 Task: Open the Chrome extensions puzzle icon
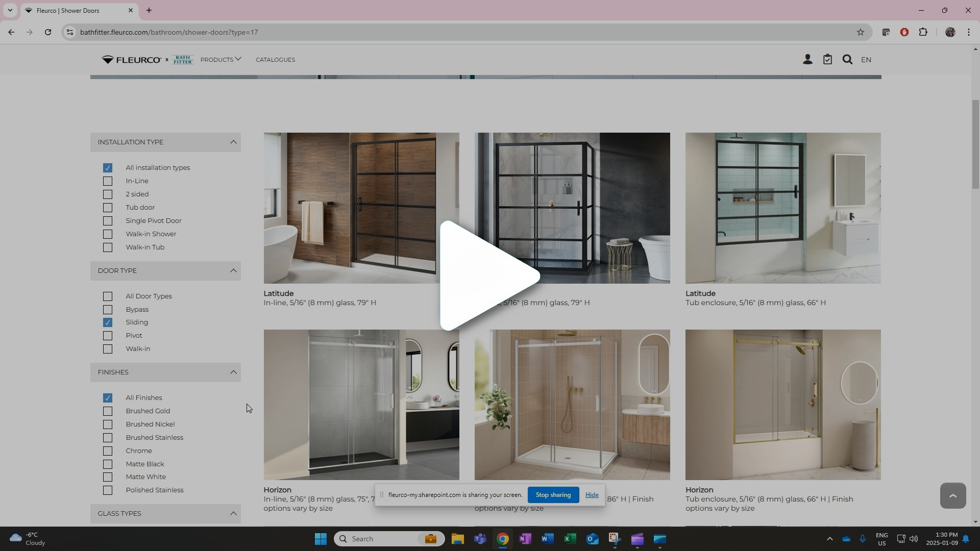pos(923,32)
